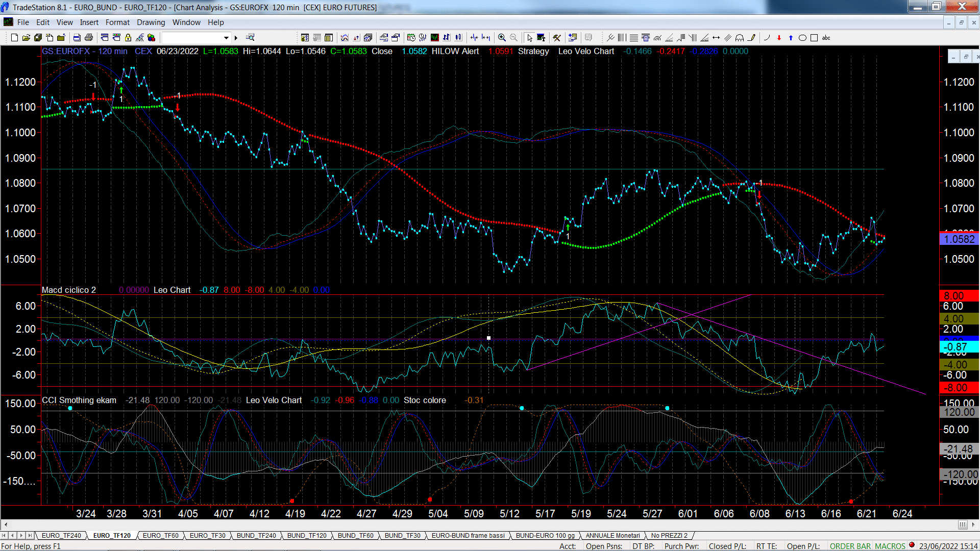Open the Insert menu
Viewport: 980px width, 551px height.
(89, 22)
